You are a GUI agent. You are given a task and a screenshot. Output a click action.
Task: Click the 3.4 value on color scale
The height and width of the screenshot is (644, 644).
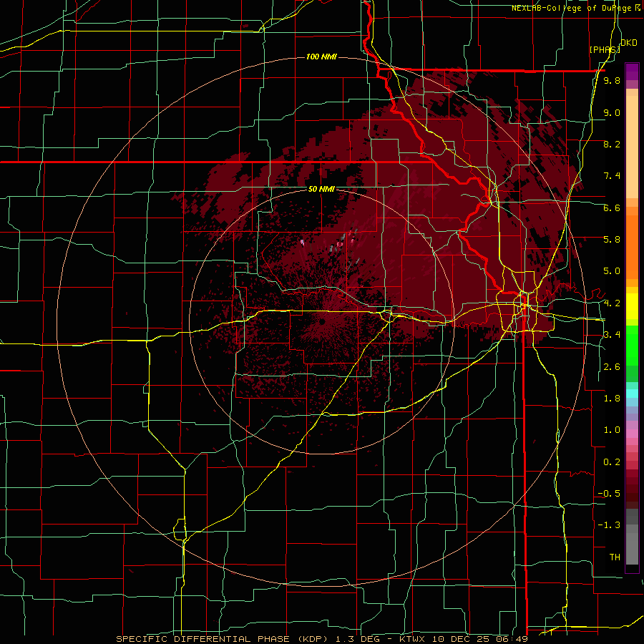click(612, 334)
